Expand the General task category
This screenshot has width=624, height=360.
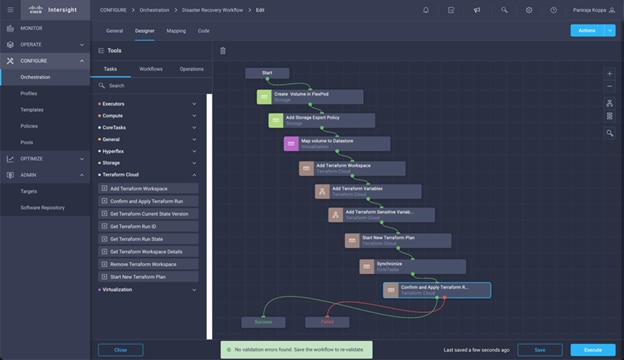(x=194, y=140)
